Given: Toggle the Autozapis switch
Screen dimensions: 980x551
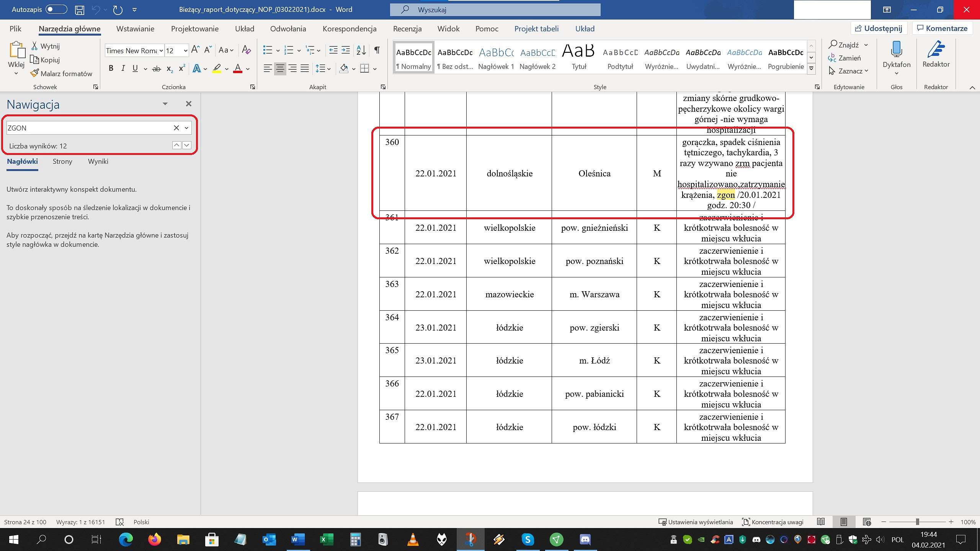Looking at the screenshot, I should click(x=56, y=10).
